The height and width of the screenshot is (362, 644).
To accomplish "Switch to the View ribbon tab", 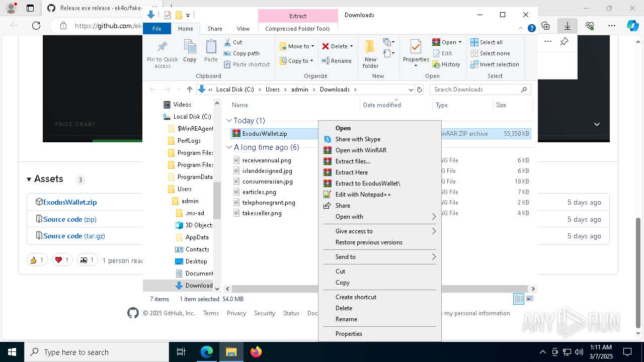I will 243,29.
